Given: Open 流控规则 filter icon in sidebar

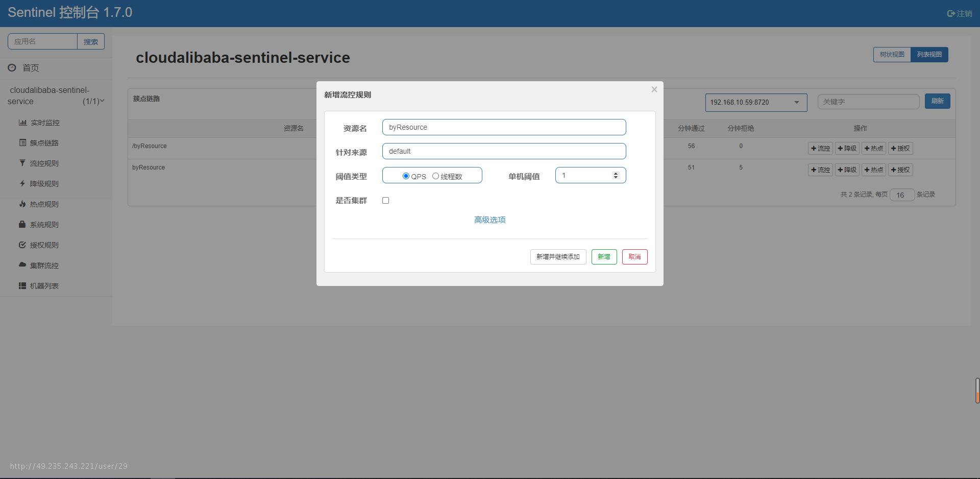Looking at the screenshot, I should [22, 163].
